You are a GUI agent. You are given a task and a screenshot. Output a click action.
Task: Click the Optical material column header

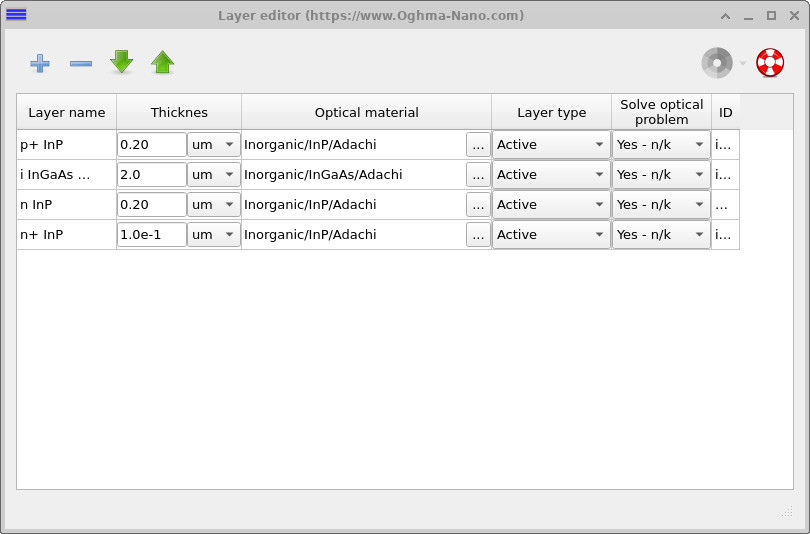point(367,112)
